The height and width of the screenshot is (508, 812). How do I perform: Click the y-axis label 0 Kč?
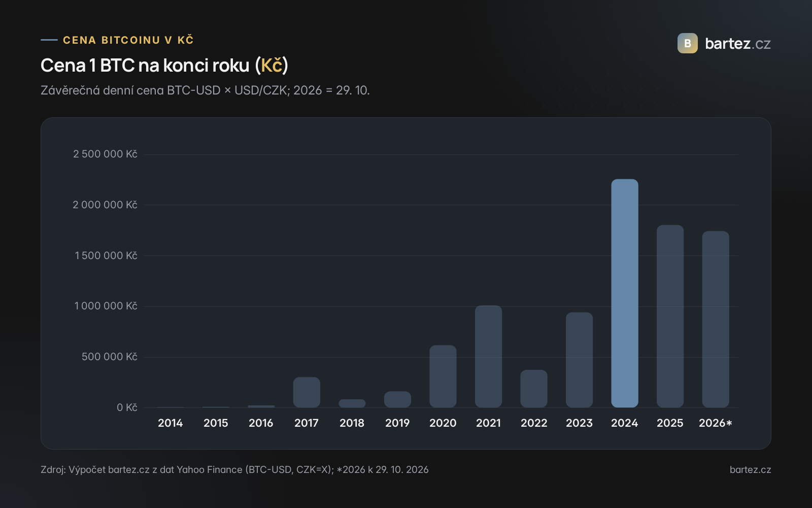point(127,407)
